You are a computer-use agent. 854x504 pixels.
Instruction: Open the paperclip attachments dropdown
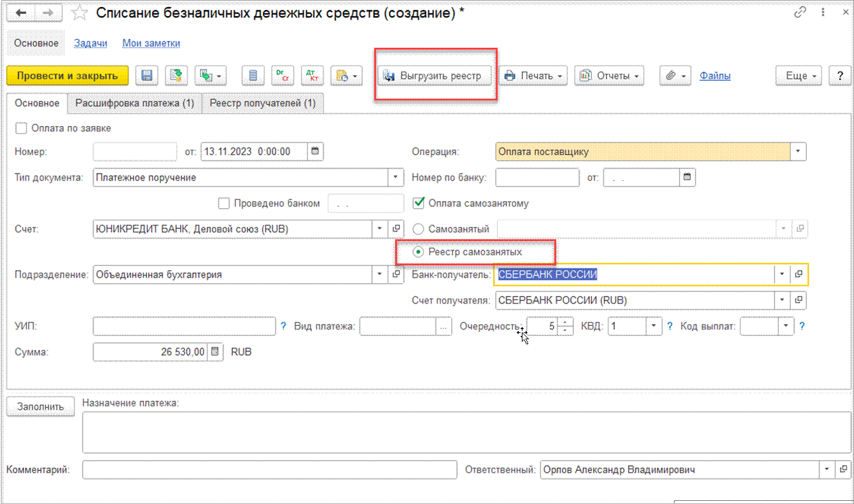[675, 76]
